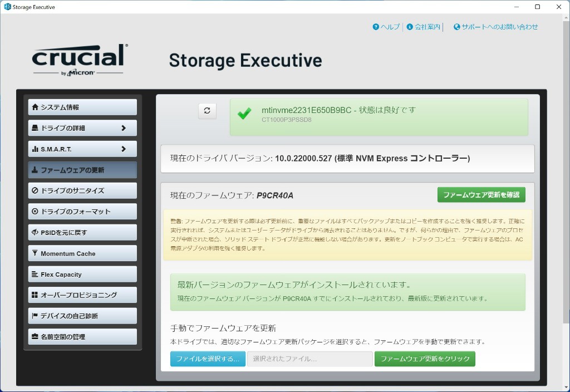Select PSIDを元に戻す menu item
The image size is (570, 392).
tap(82, 232)
